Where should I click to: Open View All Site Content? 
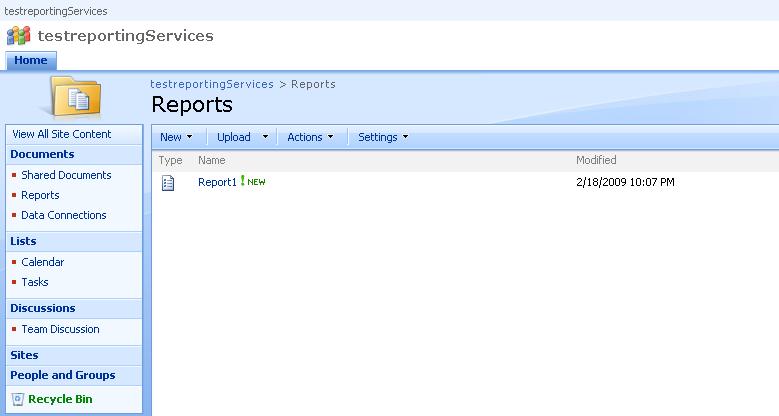coord(62,134)
